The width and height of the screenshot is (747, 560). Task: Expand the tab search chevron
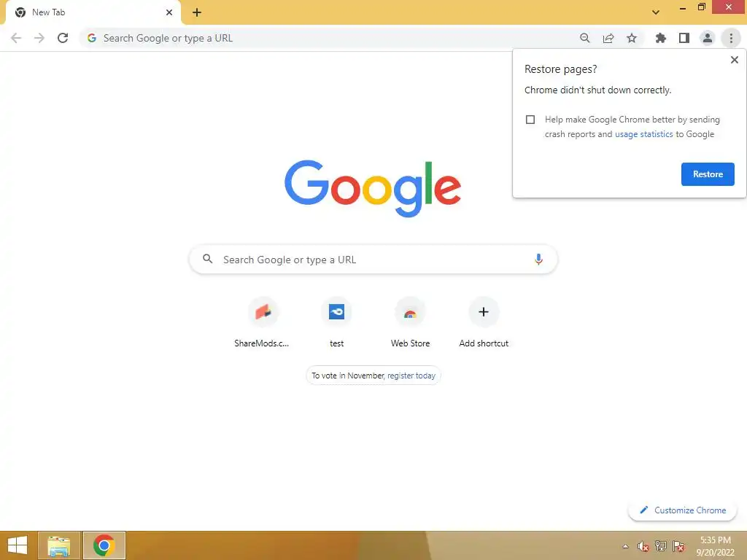tap(656, 12)
